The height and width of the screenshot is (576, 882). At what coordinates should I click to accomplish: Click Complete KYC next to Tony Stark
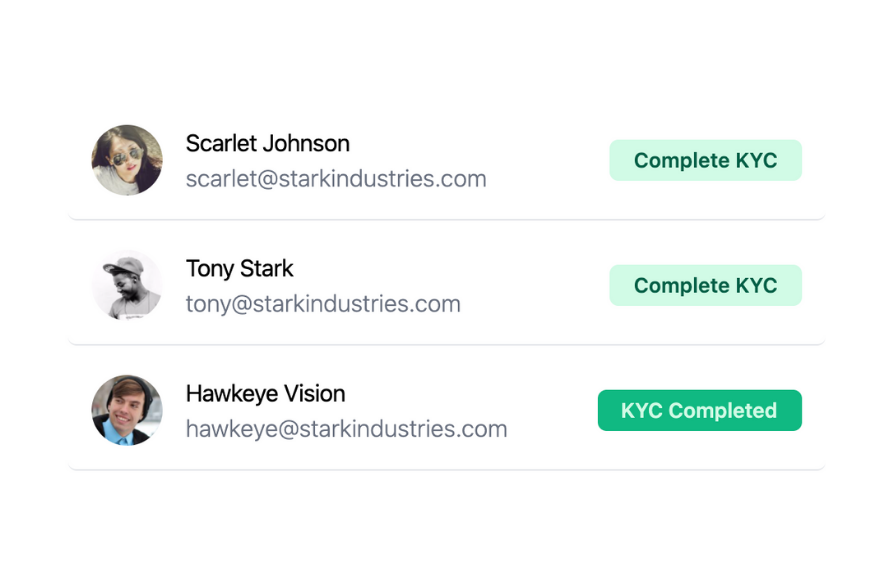click(705, 285)
